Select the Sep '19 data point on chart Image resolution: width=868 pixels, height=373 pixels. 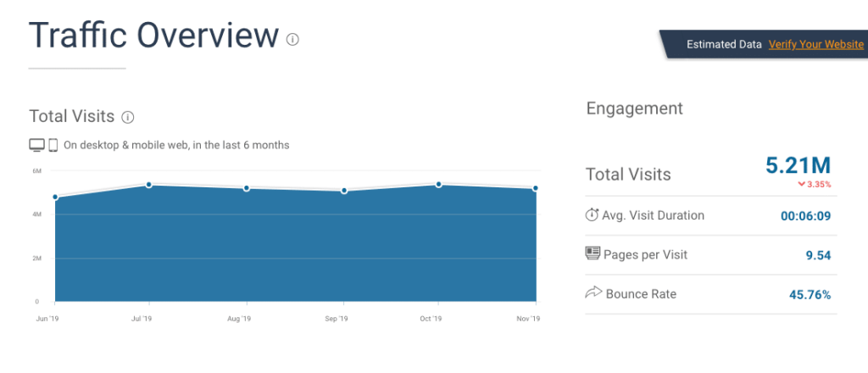[x=344, y=191]
